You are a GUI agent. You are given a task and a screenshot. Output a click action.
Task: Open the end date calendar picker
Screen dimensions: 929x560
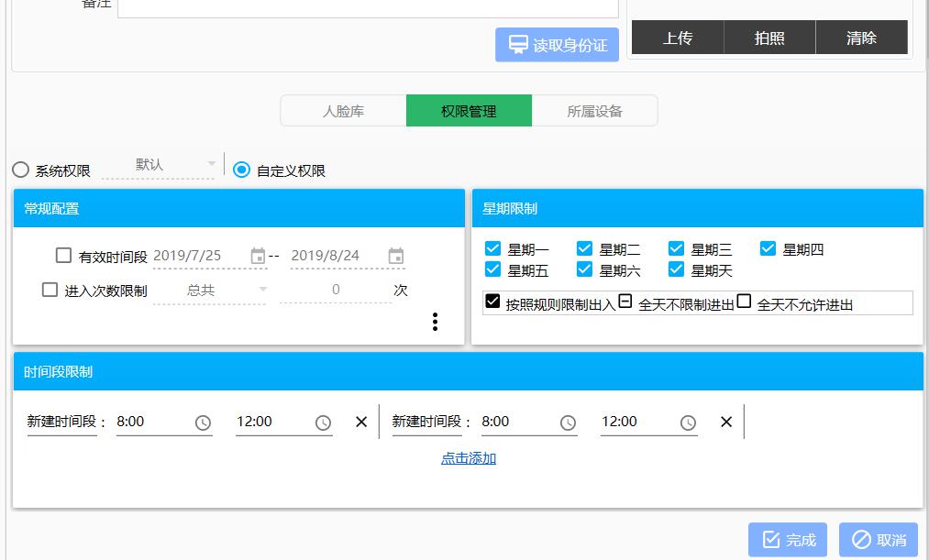pos(396,256)
